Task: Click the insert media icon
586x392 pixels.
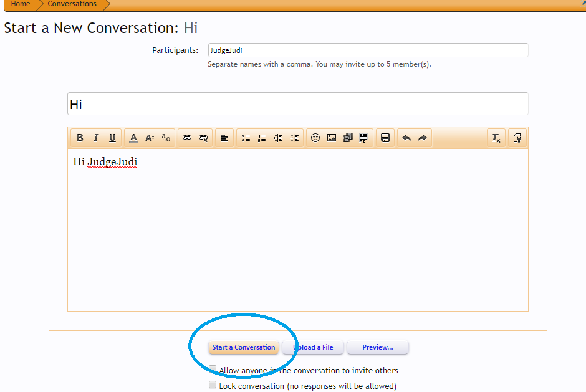Action: tap(348, 138)
